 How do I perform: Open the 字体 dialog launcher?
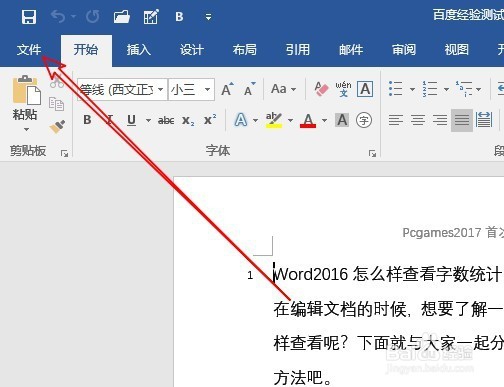coord(372,153)
